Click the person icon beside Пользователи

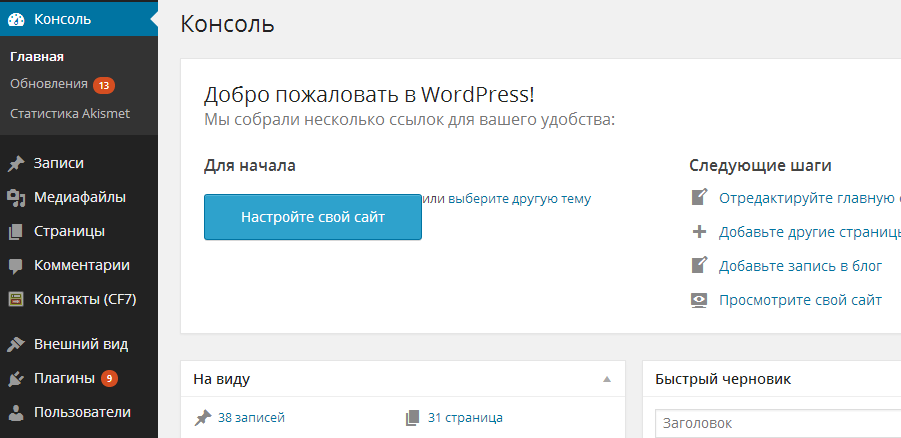click(16, 413)
